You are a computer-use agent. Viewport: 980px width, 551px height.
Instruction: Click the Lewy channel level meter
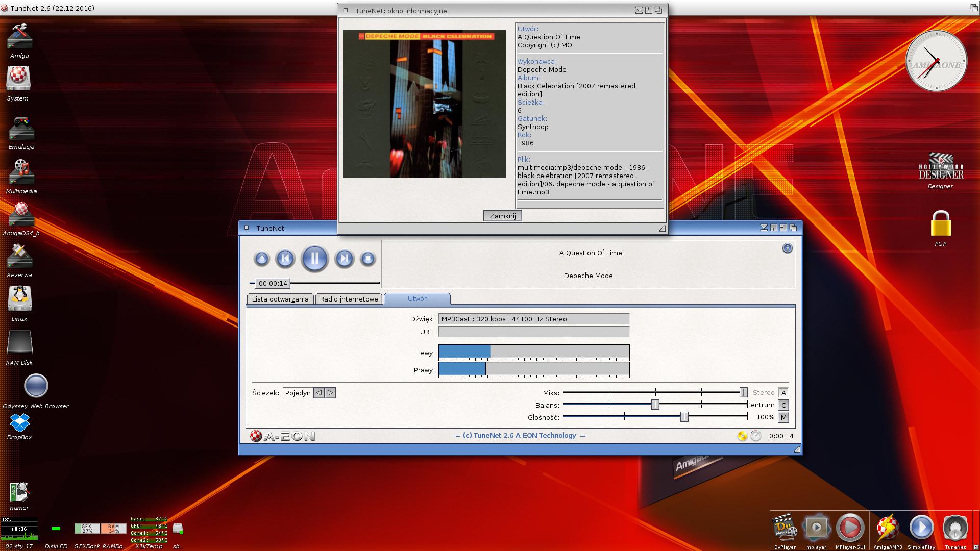pyautogui.click(x=534, y=352)
